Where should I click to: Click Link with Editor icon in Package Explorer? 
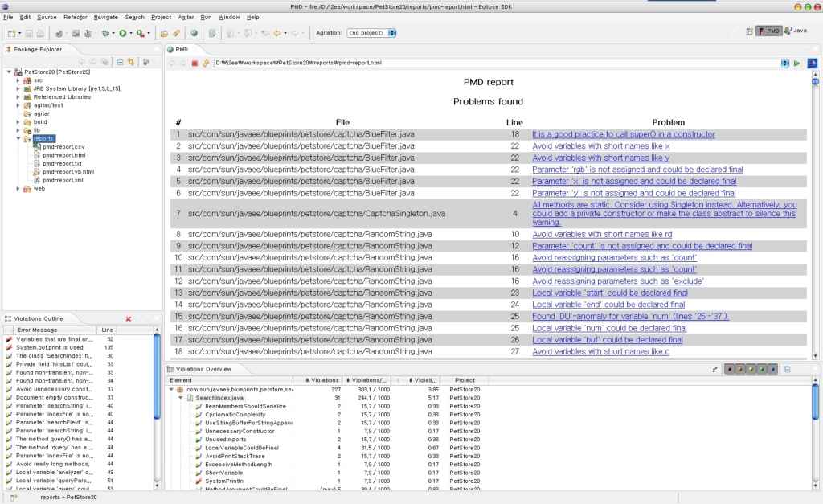pyautogui.click(x=131, y=62)
